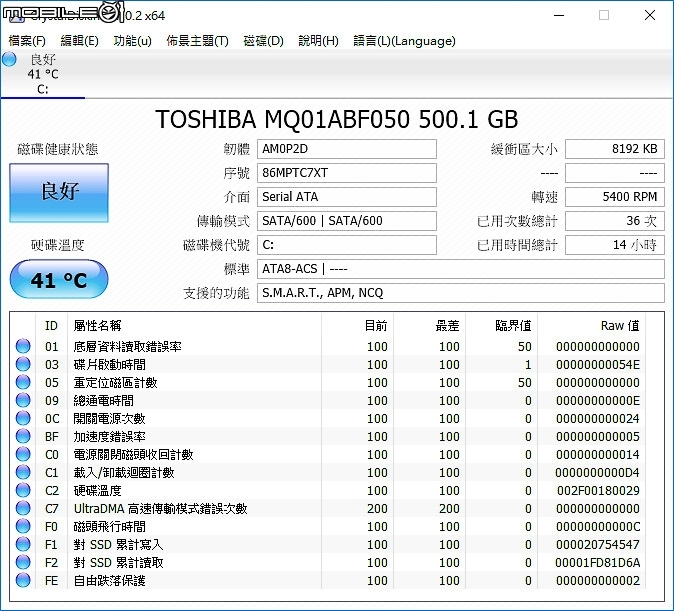This screenshot has height=611, width=674.
Task: Click the 良好 health status button
Action: coord(59,193)
